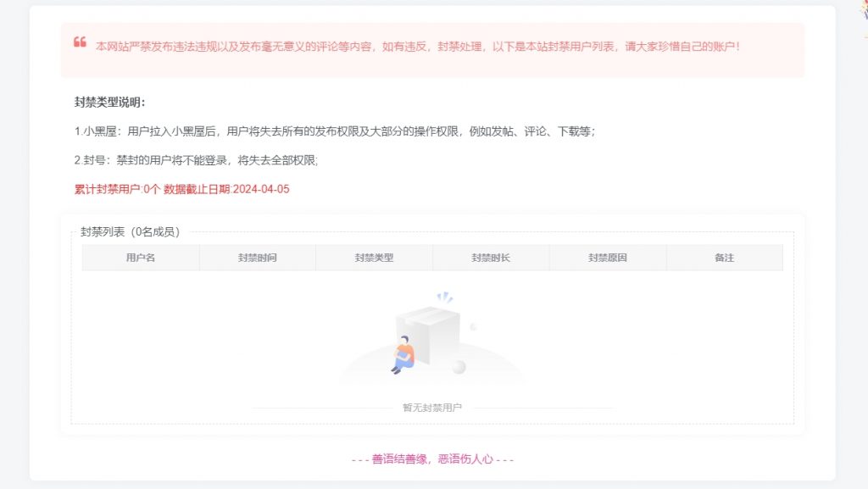868x489 pixels.
Task: Click the 用户名 column header
Action: point(141,258)
